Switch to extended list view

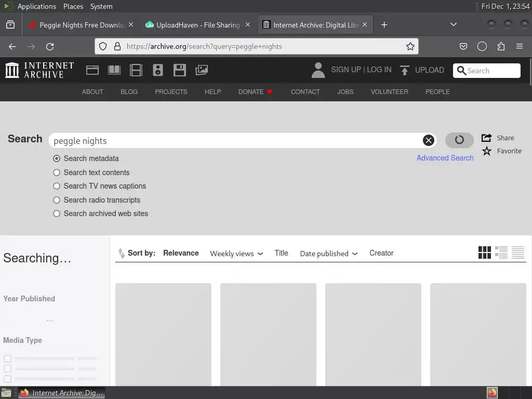[x=501, y=252]
